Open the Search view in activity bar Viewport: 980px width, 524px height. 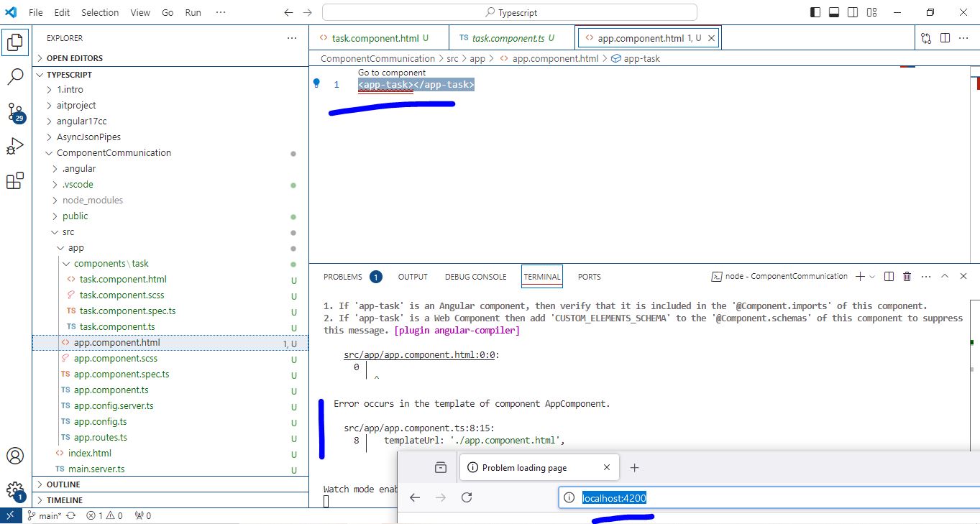[15, 77]
